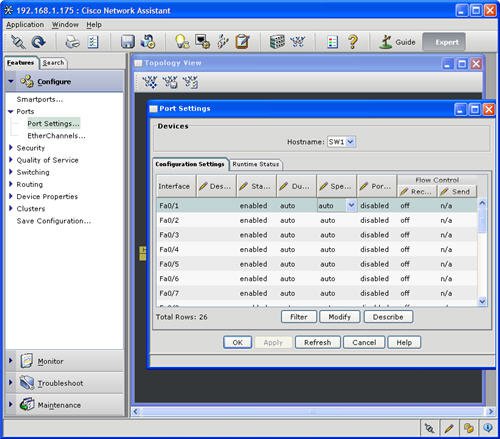Click Cancel in Port Settings
The height and width of the screenshot is (439, 500).
[x=364, y=342]
